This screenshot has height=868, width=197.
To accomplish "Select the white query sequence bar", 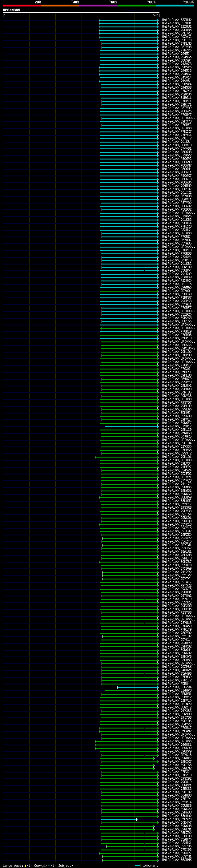I will tap(81, 13).
